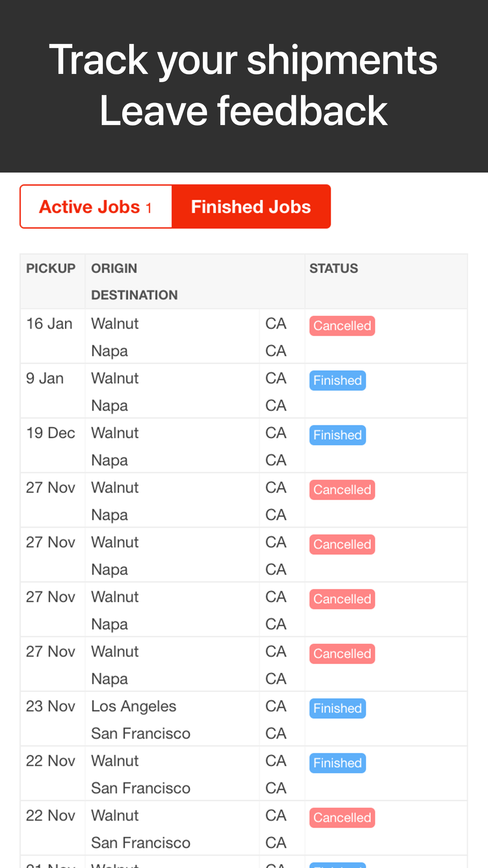Click the ORIGIN column header
The image size is (488, 868).
tap(114, 268)
